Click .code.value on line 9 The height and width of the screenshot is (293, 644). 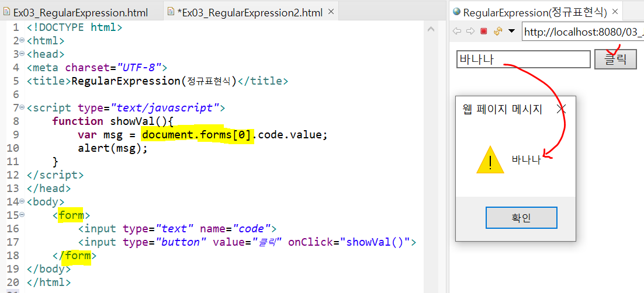click(288, 135)
